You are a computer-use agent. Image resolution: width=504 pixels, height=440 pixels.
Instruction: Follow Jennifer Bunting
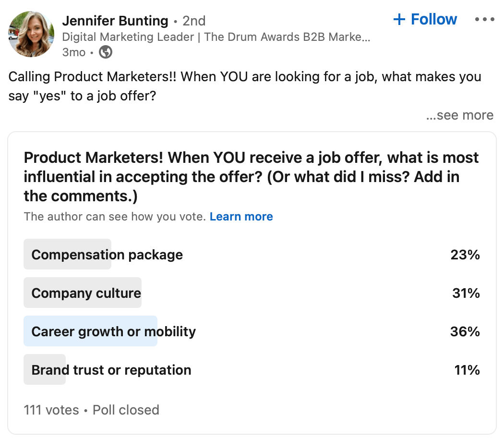coord(425,20)
